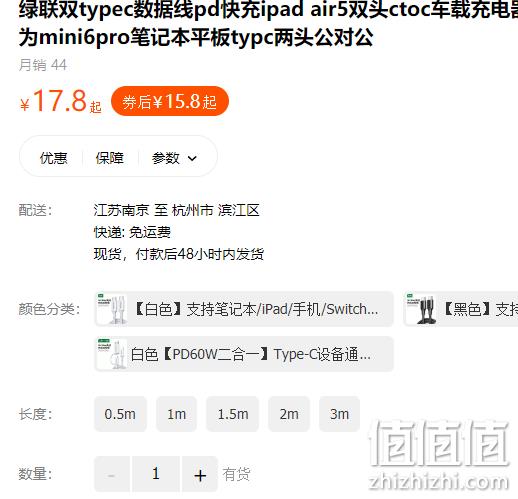This screenshot has width=518, height=499.
Task: Open the 参数 dropdown section
Action: (174, 158)
